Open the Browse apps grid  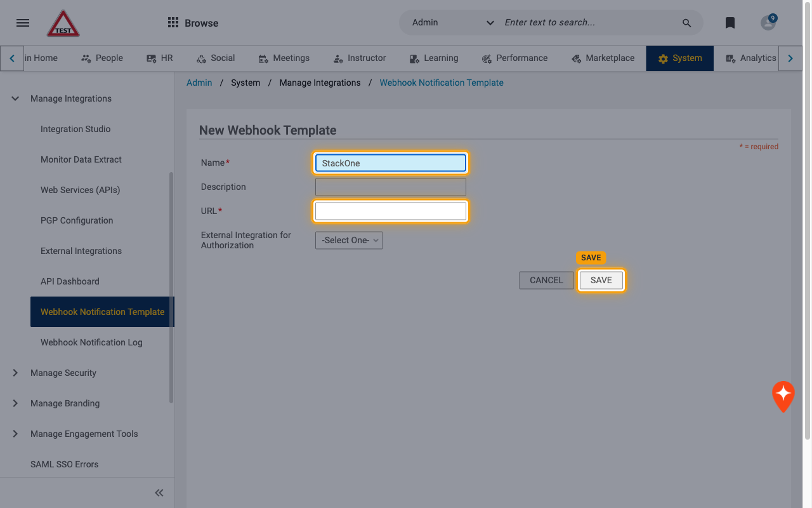(x=193, y=23)
